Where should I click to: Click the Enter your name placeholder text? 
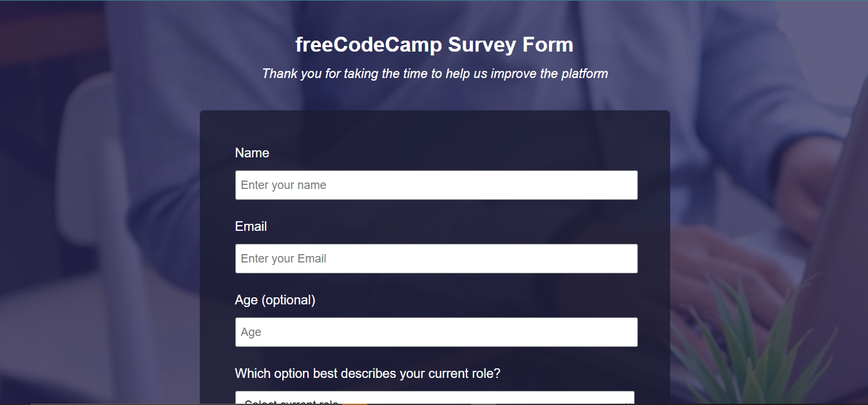pos(284,184)
